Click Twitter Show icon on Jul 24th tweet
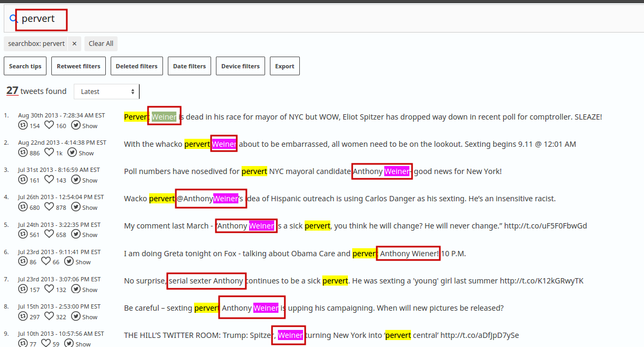Viewport: 644px width, 347px height. (x=76, y=234)
